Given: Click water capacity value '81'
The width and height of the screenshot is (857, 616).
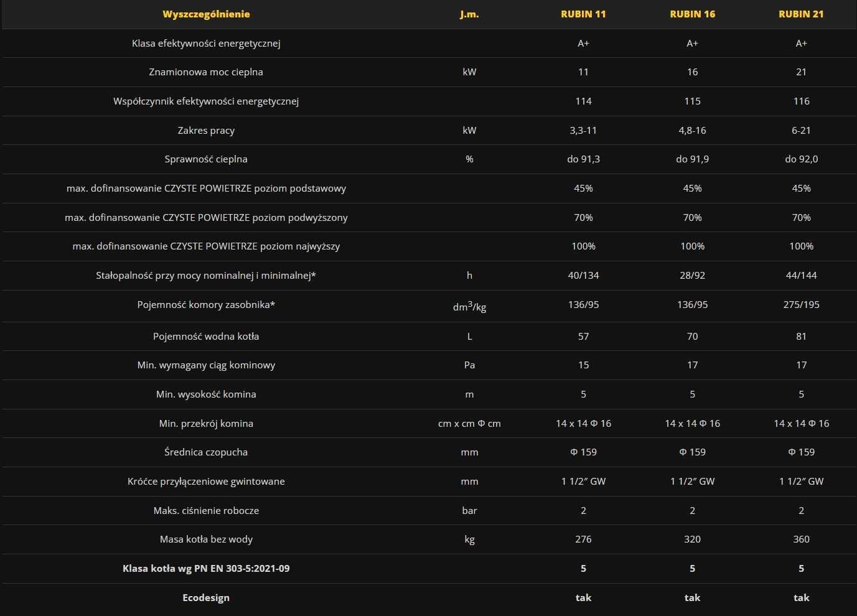Looking at the screenshot, I should 801,337.
